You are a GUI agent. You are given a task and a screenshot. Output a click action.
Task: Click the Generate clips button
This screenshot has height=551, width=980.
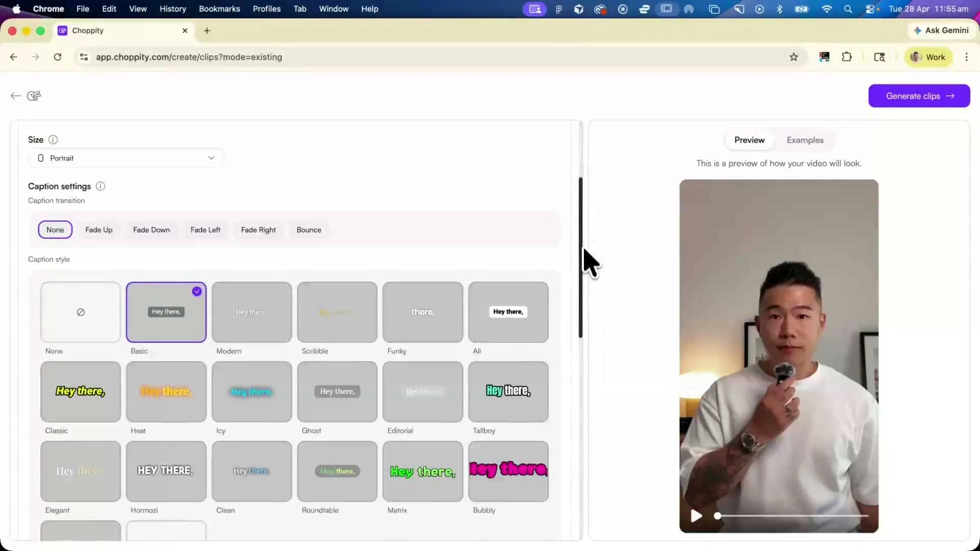pos(919,96)
